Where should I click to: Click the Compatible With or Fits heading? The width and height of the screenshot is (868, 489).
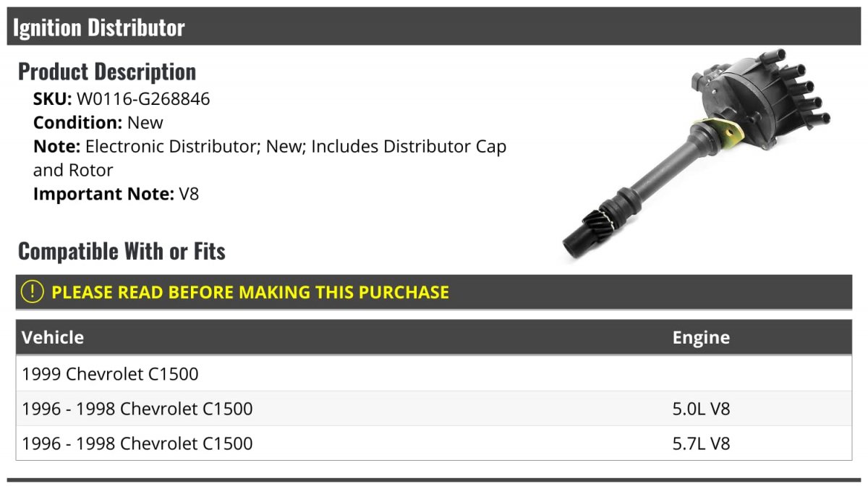click(122, 251)
